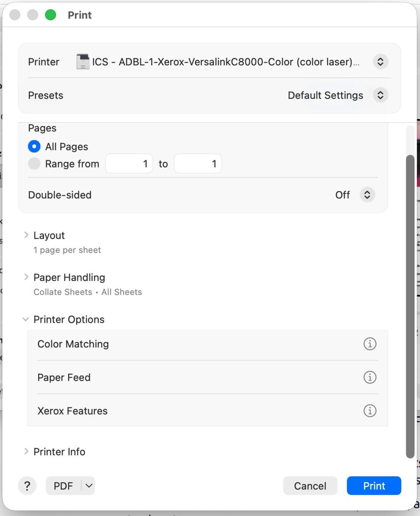Open Color Matching info icon
Viewport: 420px width, 516px height.
pos(370,344)
